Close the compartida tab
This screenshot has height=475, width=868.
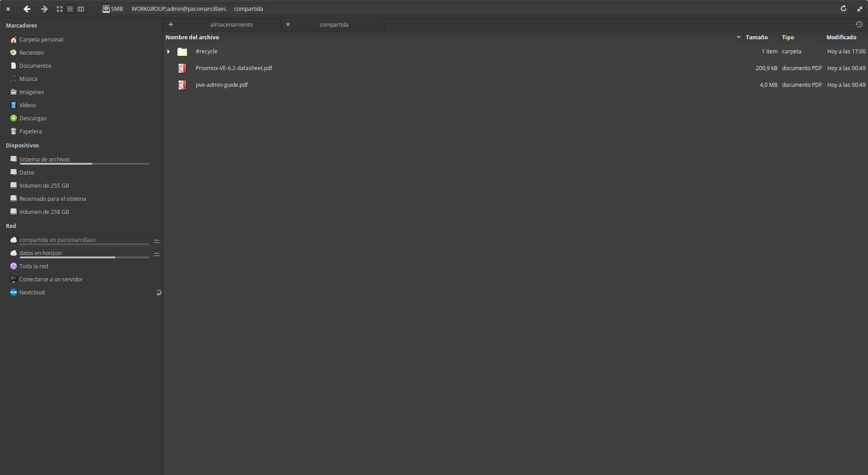[288, 24]
